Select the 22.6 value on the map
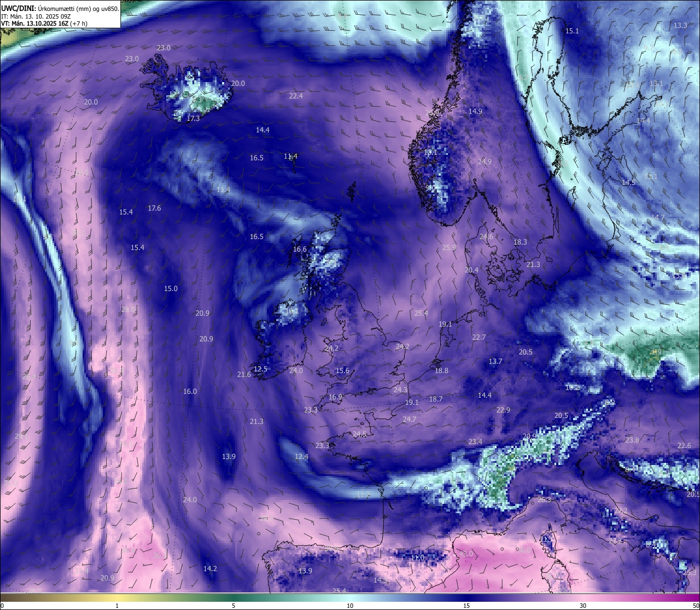 pyautogui.click(x=684, y=446)
